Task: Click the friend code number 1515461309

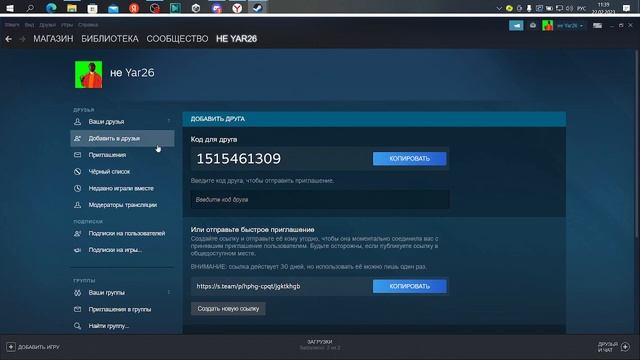Action: (x=239, y=159)
